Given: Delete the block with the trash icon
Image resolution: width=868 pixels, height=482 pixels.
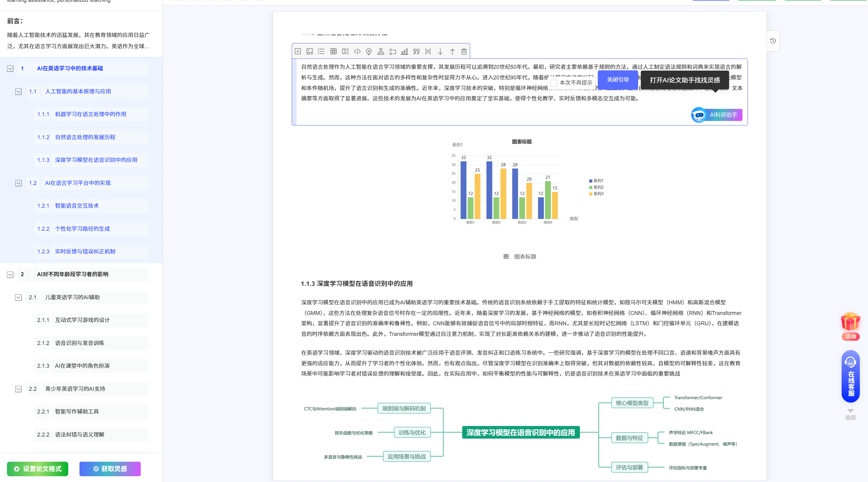Looking at the screenshot, I should [x=464, y=52].
